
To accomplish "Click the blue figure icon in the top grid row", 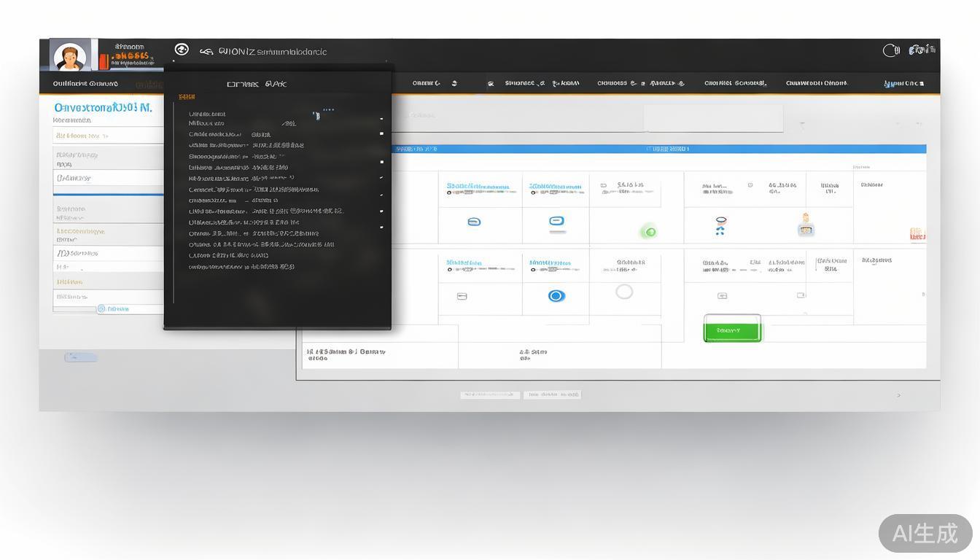I will [x=720, y=225].
